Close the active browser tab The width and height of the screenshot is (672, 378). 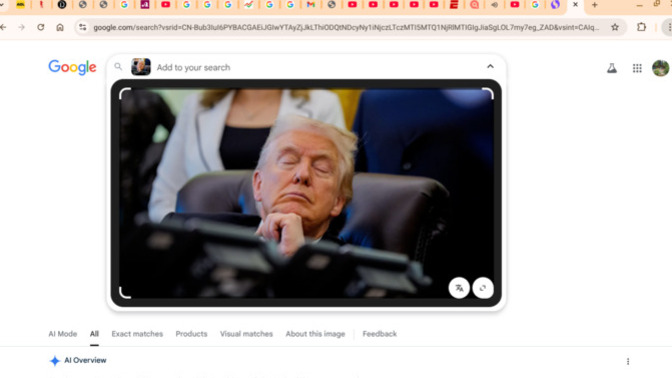(x=576, y=5)
